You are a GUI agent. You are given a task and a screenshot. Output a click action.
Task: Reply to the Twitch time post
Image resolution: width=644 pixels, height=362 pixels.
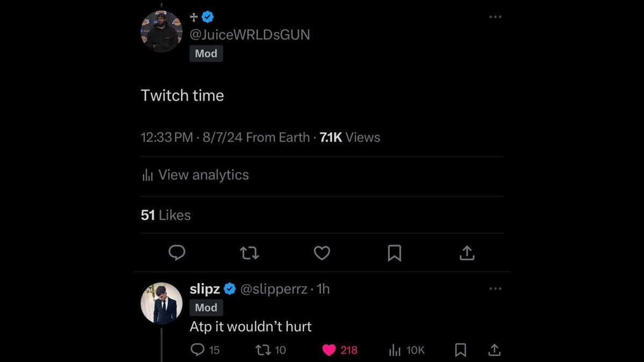[177, 253]
